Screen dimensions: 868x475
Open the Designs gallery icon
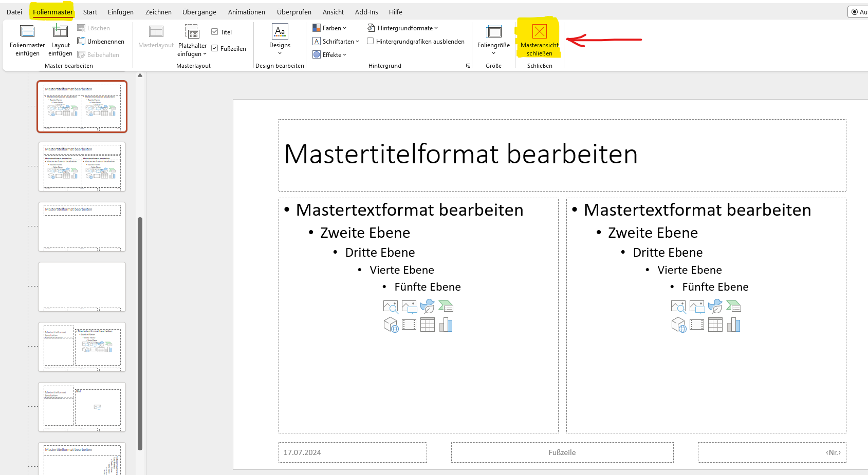click(280, 32)
